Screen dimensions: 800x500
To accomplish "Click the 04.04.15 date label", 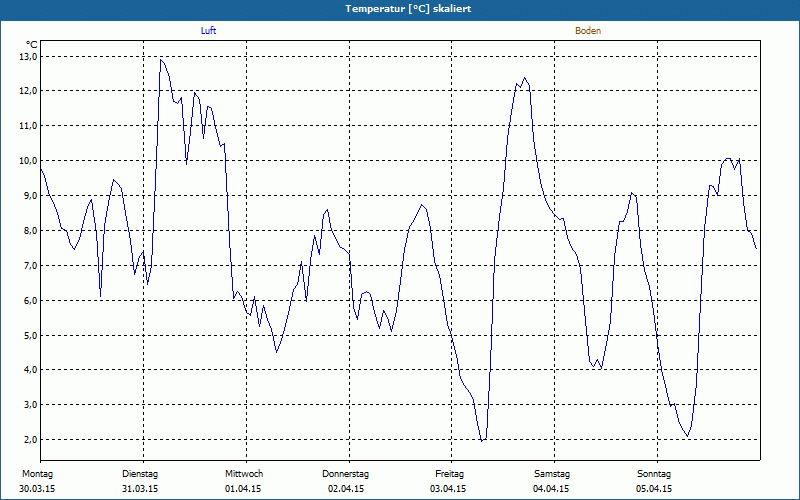I will pyautogui.click(x=551, y=489).
